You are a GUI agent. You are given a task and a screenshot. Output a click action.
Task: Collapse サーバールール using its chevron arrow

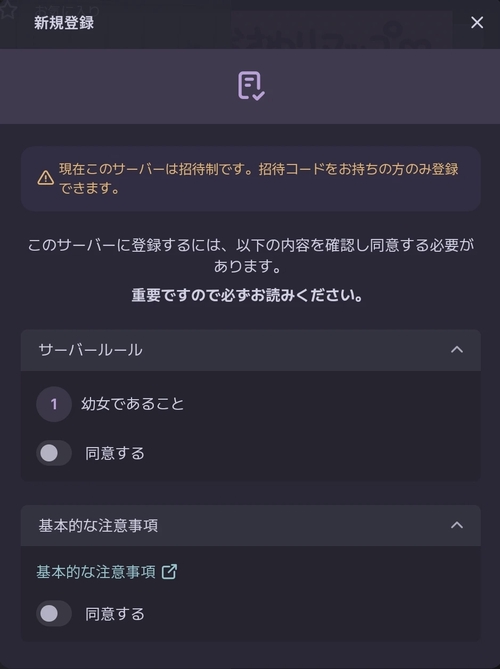coord(457,350)
